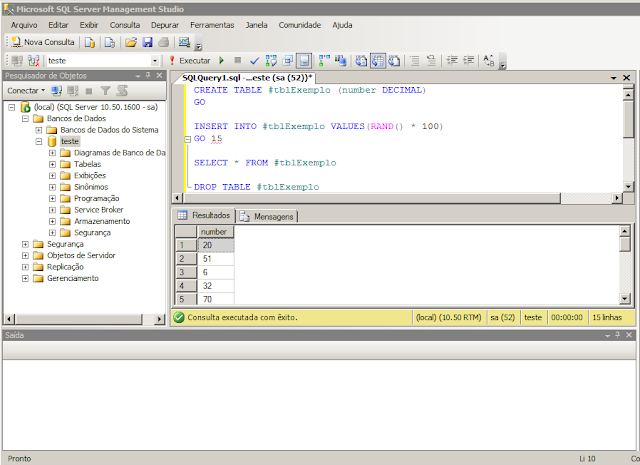Click the number column header
This screenshot has width=640, height=465.
[x=216, y=232]
